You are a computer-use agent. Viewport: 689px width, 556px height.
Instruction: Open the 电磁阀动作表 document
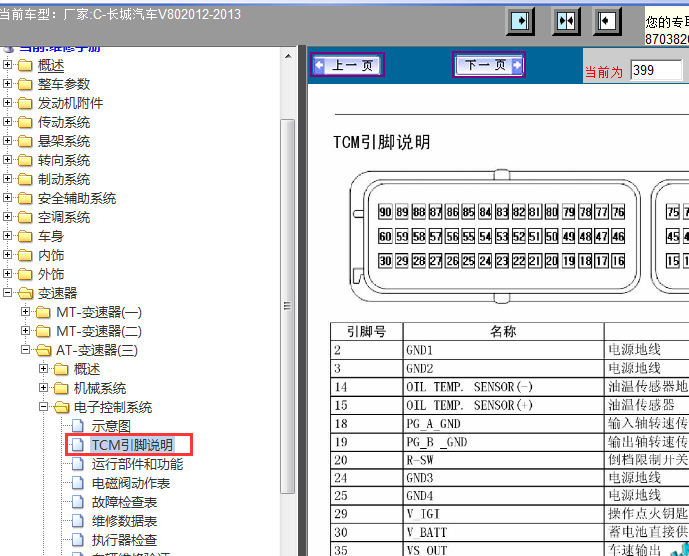(131, 483)
